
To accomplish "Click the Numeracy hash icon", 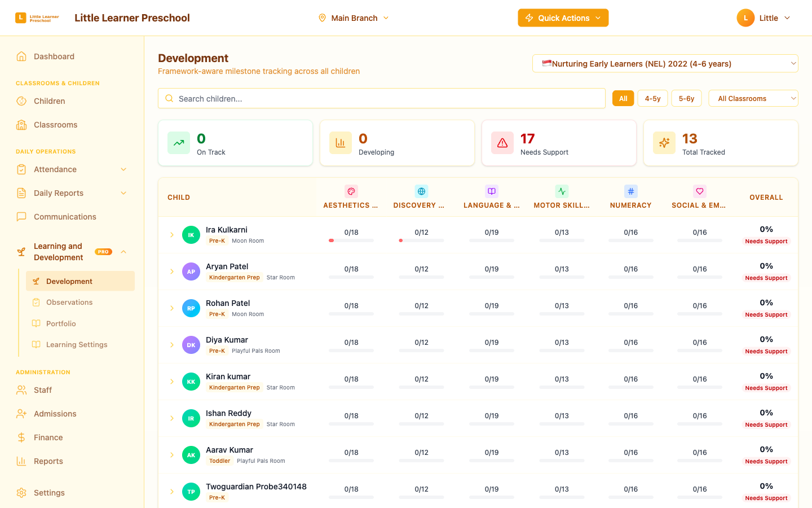I will pos(631,191).
